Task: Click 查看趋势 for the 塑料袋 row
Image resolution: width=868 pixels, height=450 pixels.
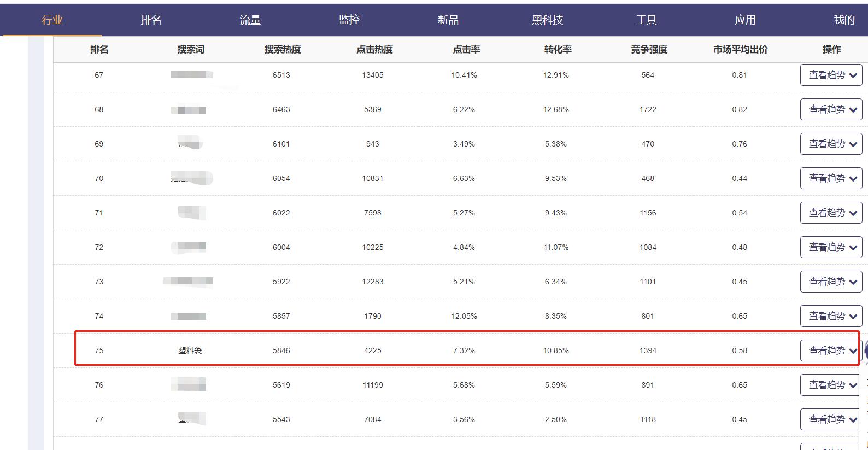Action: pos(831,351)
